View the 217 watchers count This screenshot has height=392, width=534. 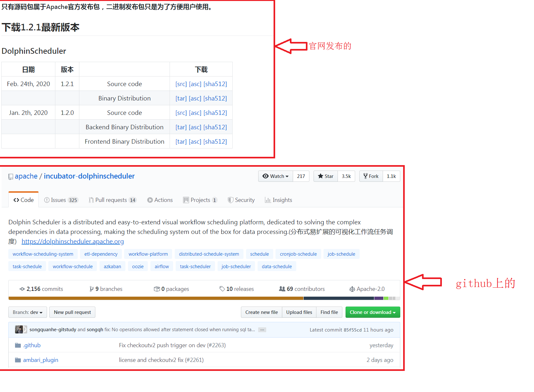[301, 176]
